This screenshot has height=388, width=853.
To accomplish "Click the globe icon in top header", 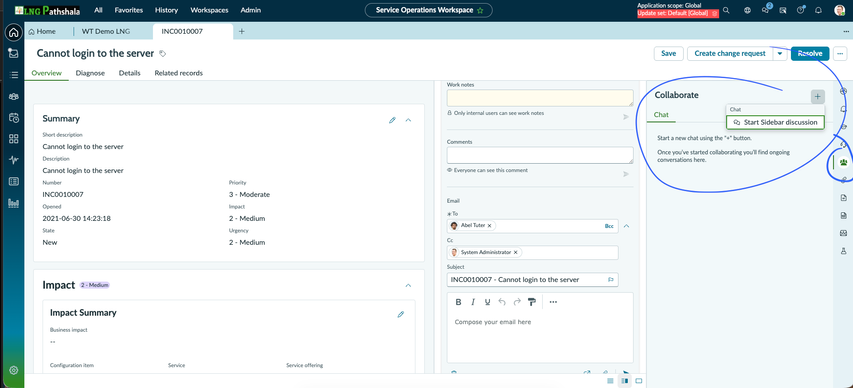I will click(x=747, y=10).
